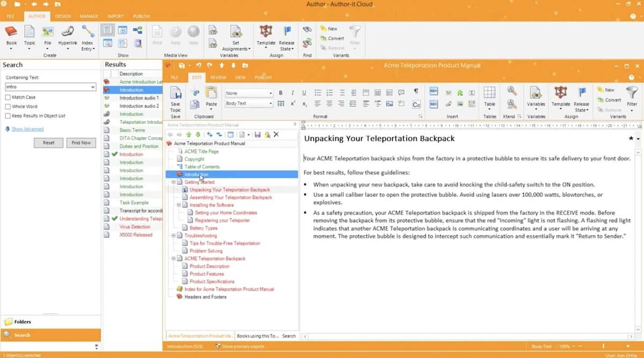Enable the Match Case checkbox
The image size is (644, 358).
[x=8, y=98]
